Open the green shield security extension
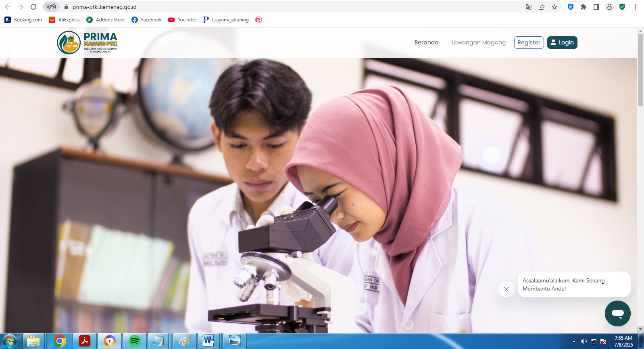 point(622,7)
